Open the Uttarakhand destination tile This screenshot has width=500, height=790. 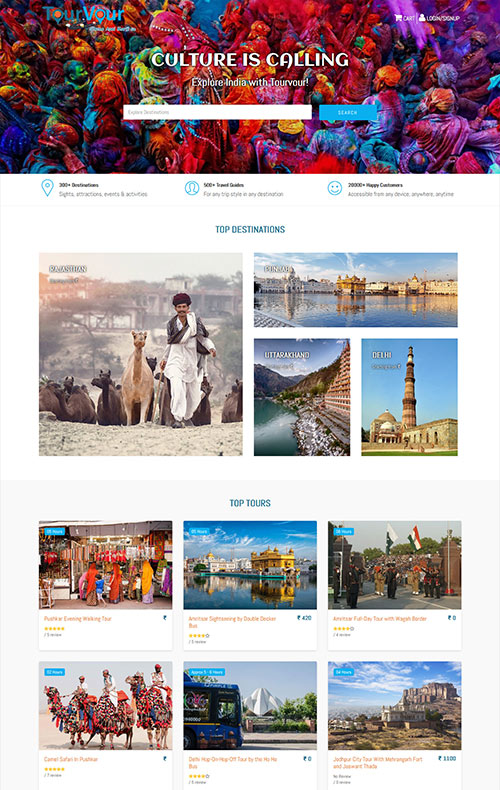302,397
